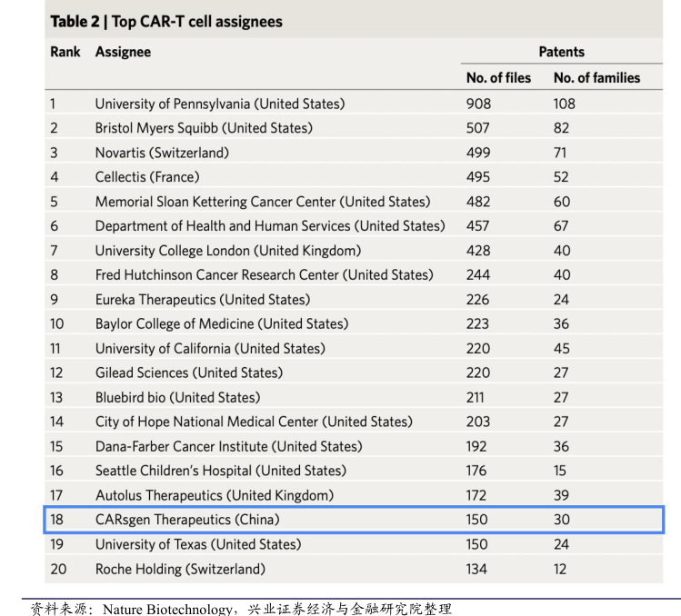Click the 'Table 2 | Top CAR-T cell assignees' title
The height and width of the screenshot is (616, 681).
tap(165, 21)
